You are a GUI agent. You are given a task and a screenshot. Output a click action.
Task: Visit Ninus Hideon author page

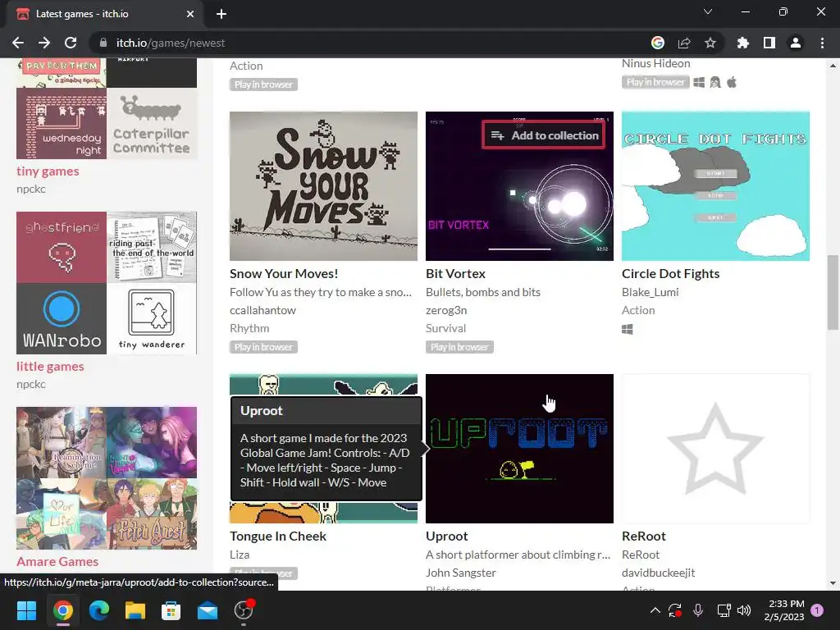(655, 63)
